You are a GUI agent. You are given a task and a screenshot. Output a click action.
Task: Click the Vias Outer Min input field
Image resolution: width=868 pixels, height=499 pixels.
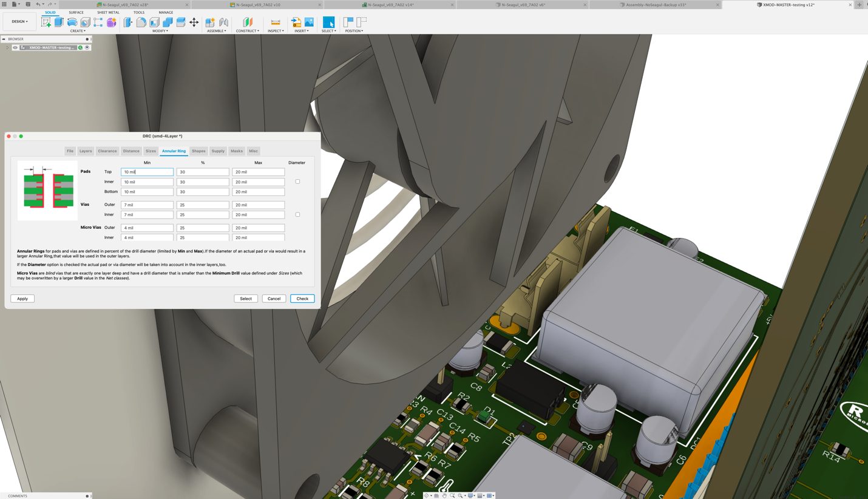[147, 205]
